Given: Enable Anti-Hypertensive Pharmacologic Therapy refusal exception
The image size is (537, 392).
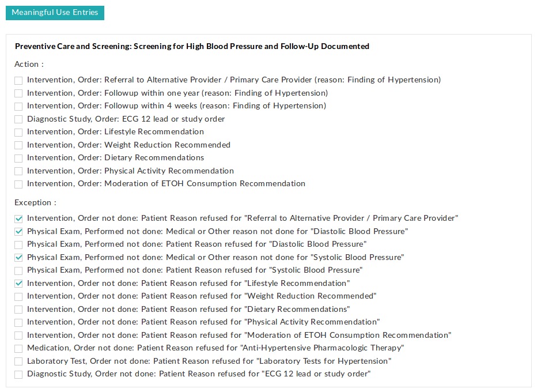Looking at the screenshot, I should [x=18, y=348].
